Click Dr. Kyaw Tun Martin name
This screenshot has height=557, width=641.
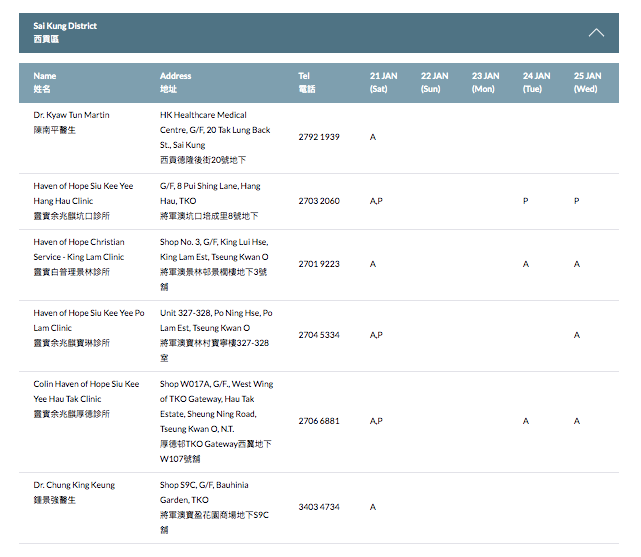[x=71, y=115]
